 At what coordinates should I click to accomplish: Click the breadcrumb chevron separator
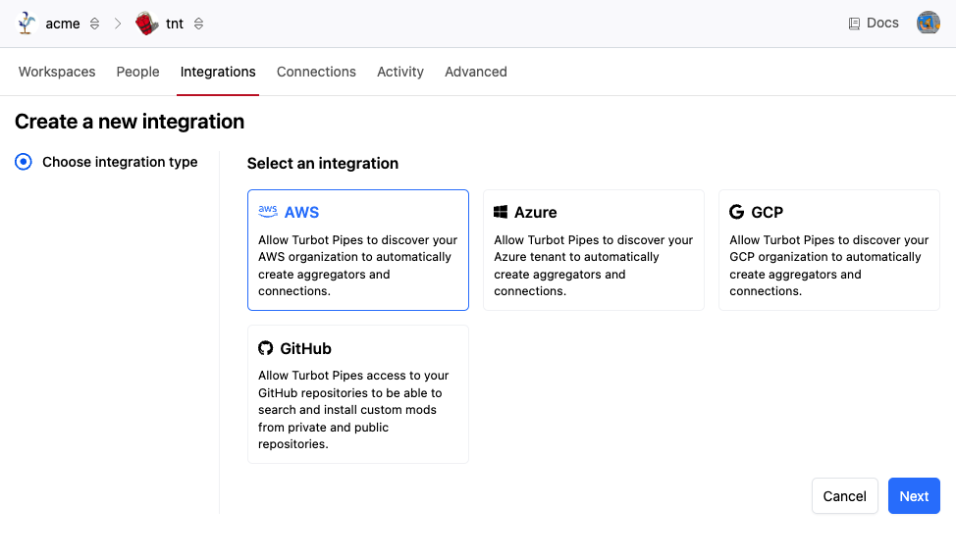tap(118, 24)
